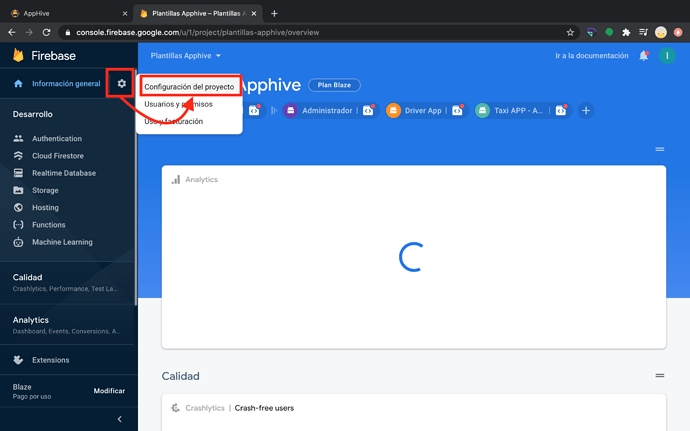Open project settings gear icon
The image size is (690, 431).
click(121, 84)
